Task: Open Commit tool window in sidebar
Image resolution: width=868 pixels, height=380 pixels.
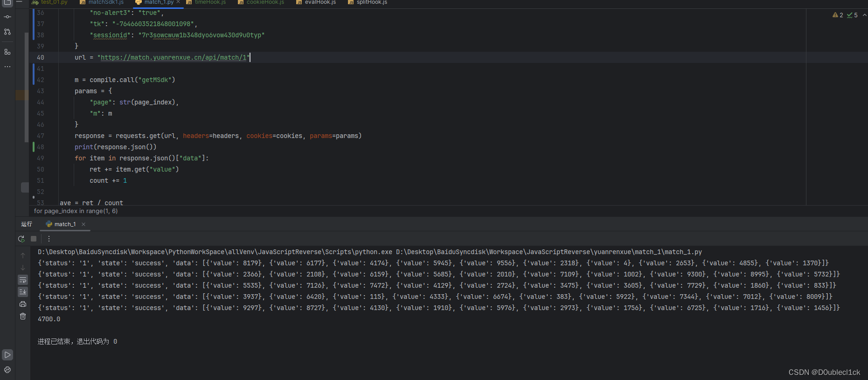Action: [7, 17]
